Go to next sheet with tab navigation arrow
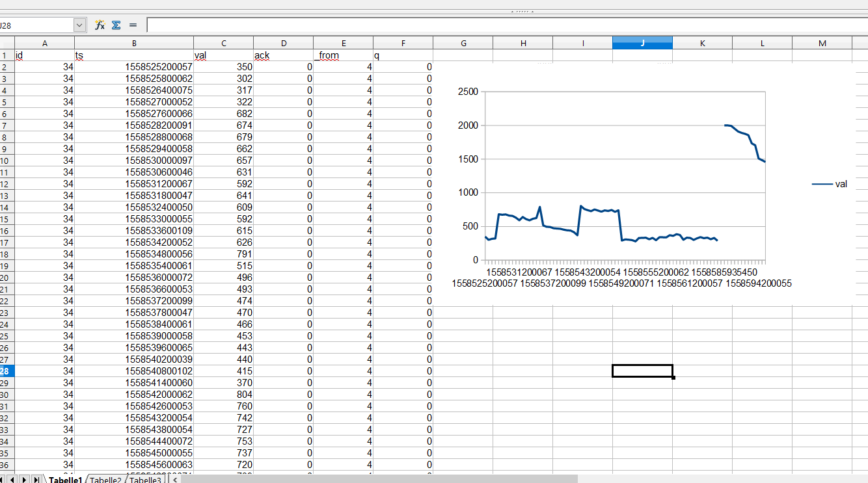The width and height of the screenshot is (868, 483). 25,480
